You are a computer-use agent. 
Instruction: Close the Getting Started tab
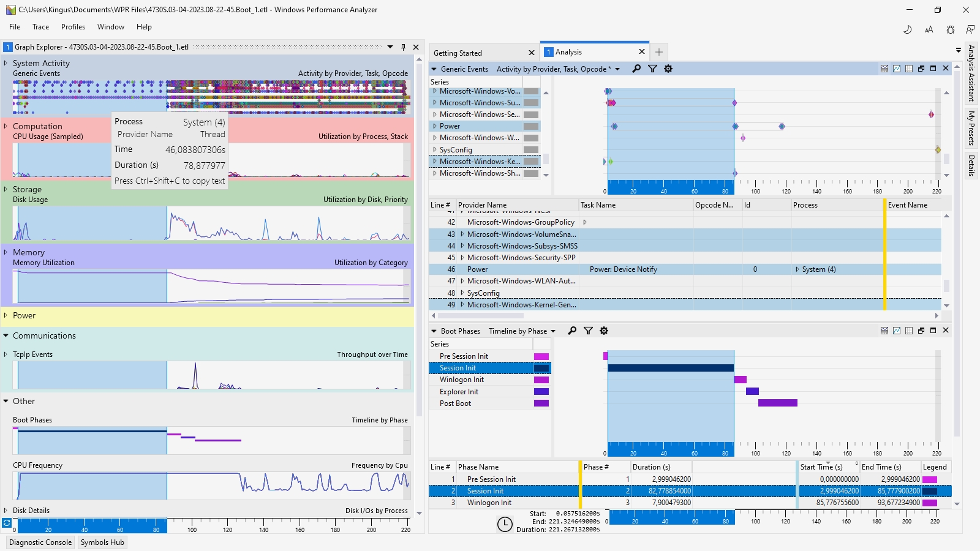[532, 53]
